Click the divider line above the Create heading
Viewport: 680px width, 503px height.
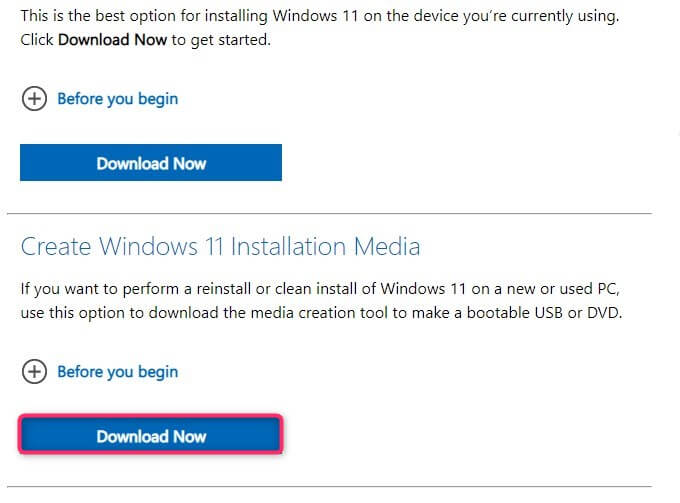pos(330,214)
